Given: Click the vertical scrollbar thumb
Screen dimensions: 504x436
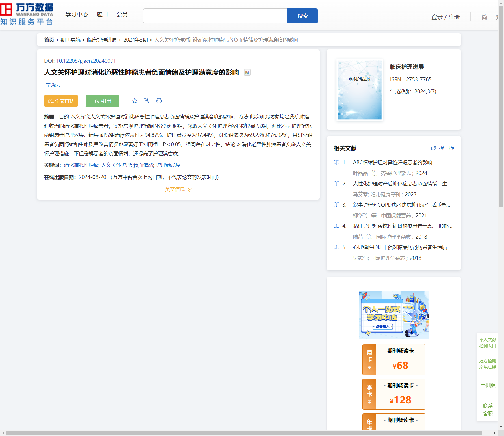Looking at the screenshot, I should click(501, 106).
